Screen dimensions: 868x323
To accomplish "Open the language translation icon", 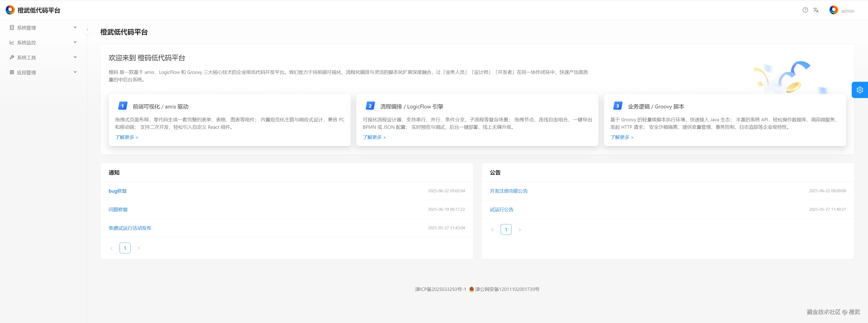I will click(x=816, y=10).
